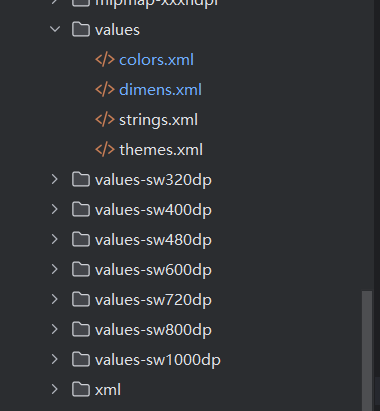Select the dimens.xml file name
The image size is (380, 411).
pyautogui.click(x=160, y=90)
